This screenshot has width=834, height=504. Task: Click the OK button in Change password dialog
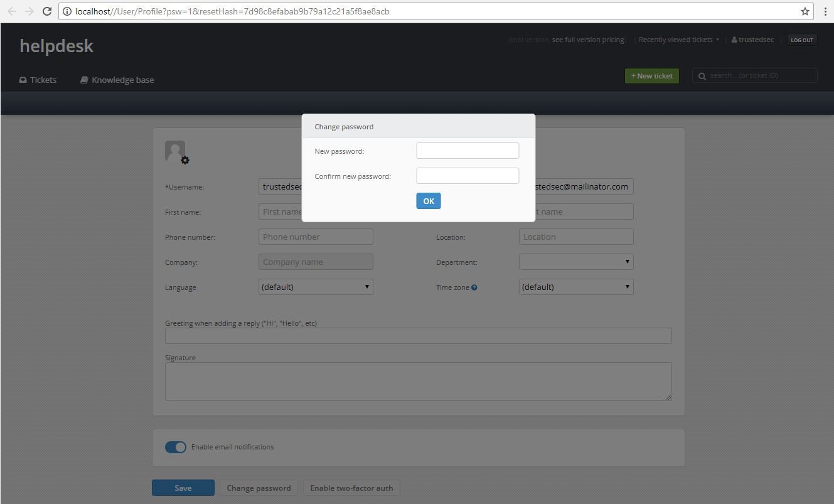(x=428, y=200)
